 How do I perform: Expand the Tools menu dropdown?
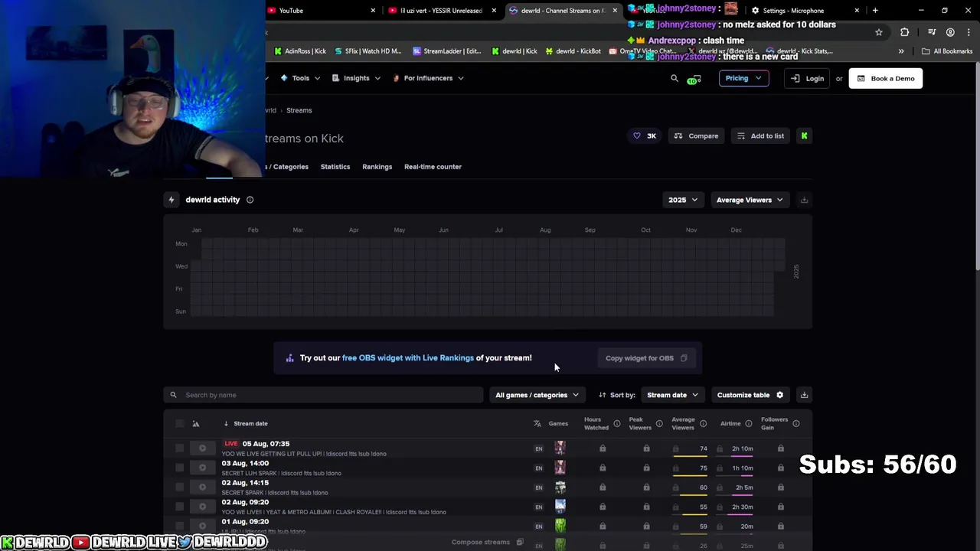pyautogui.click(x=300, y=78)
